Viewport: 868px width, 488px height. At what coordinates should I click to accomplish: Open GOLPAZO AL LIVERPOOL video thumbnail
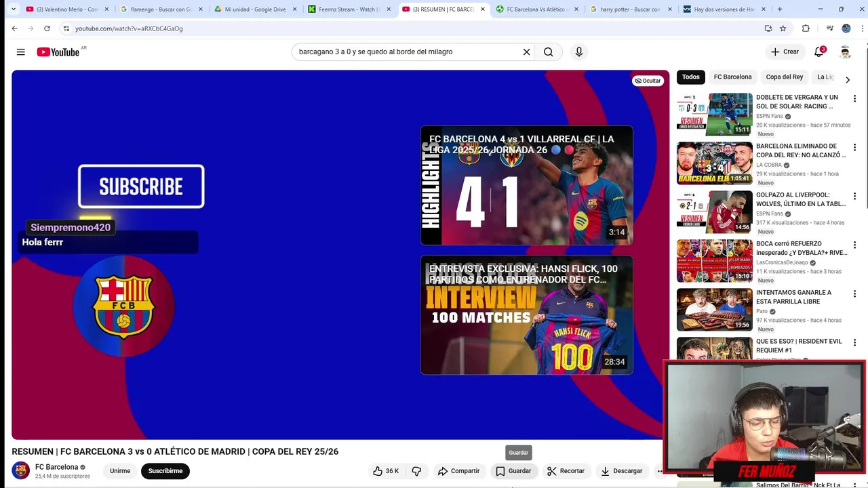[714, 212]
